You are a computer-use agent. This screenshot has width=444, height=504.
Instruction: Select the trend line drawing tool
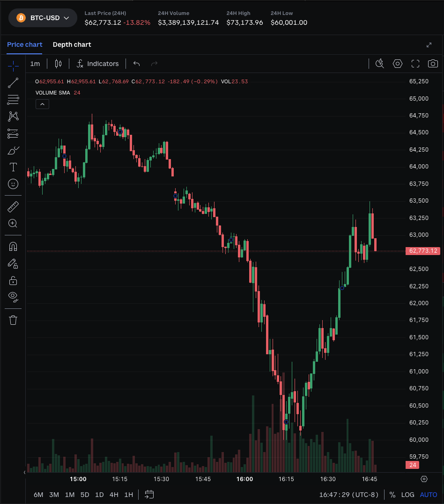pos(13,83)
